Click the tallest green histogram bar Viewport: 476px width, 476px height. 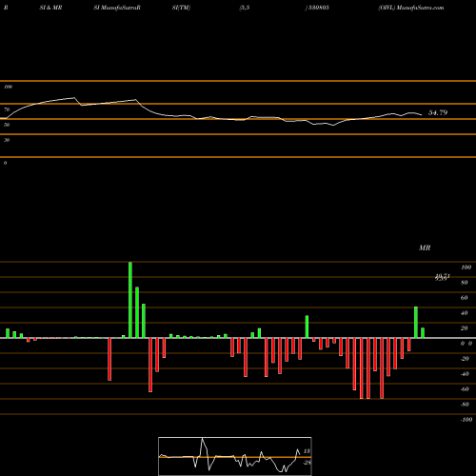(x=130, y=300)
